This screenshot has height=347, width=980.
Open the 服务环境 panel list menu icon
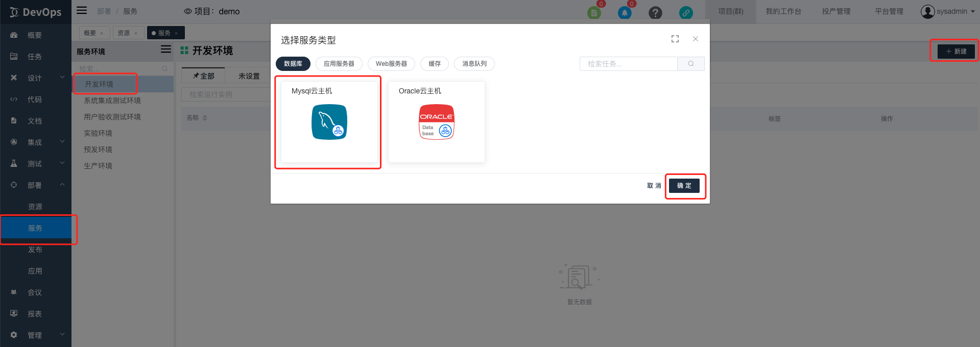(166, 49)
